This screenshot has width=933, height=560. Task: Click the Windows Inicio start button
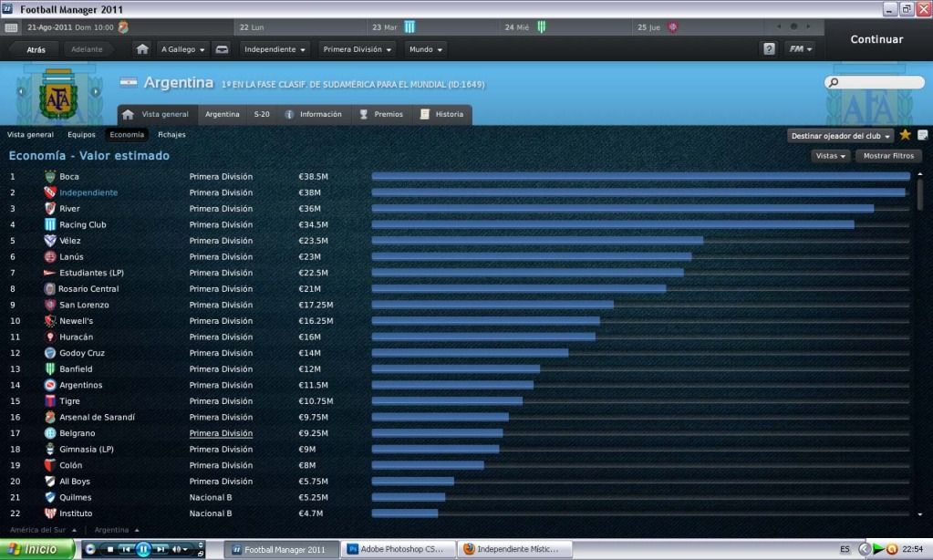(x=36, y=549)
